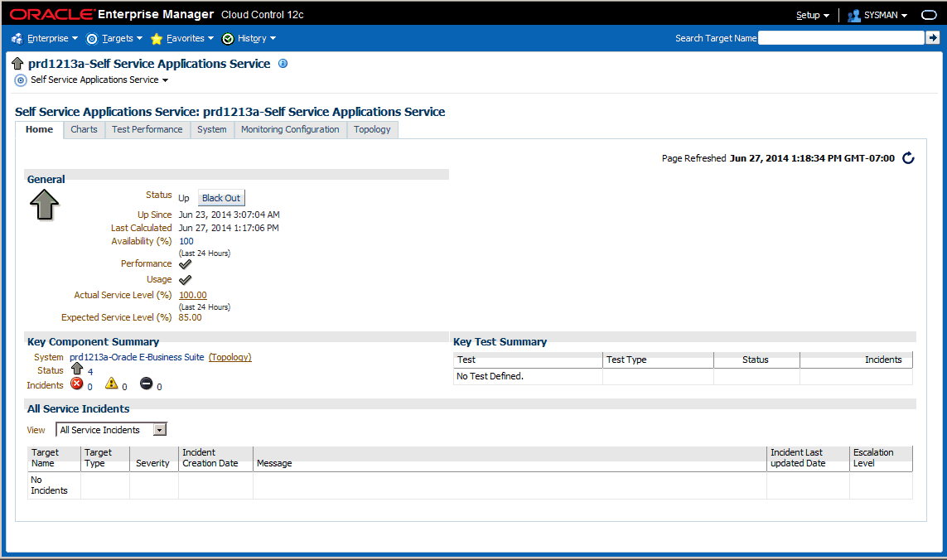Click the Incident Creation Date column header
The height and width of the screenshot is (560, 947).
215,458
